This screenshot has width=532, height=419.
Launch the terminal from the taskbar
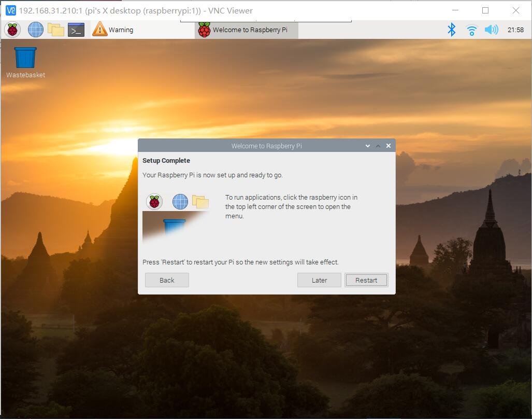pos(76,30)
